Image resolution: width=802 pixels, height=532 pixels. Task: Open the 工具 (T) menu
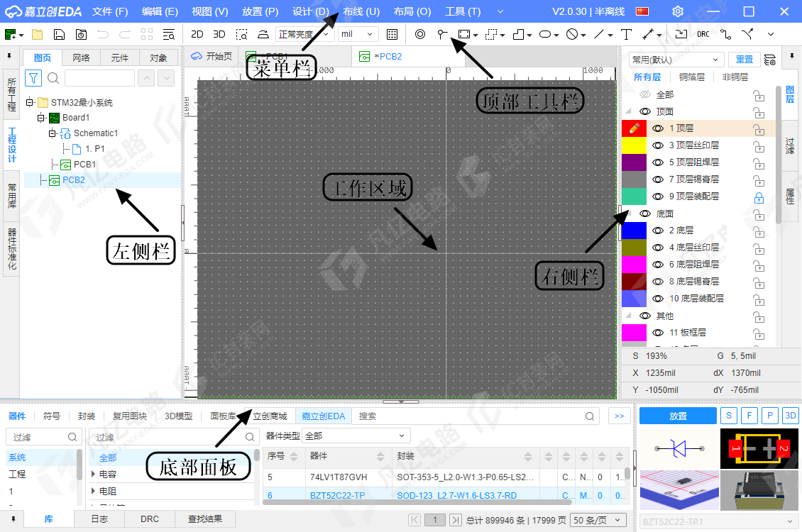(463, 11)
